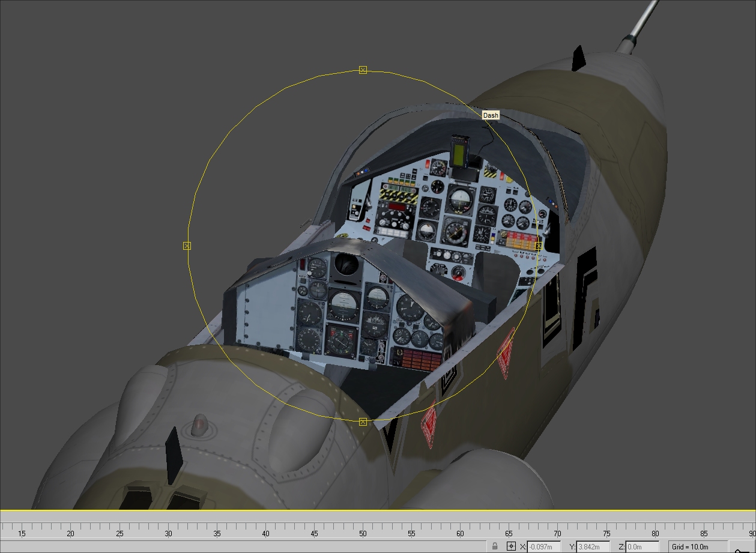This screenshot has width=756, height=553.
Task: Toggle absolute/offset transform type-in icon
Action: pos(511,546)
